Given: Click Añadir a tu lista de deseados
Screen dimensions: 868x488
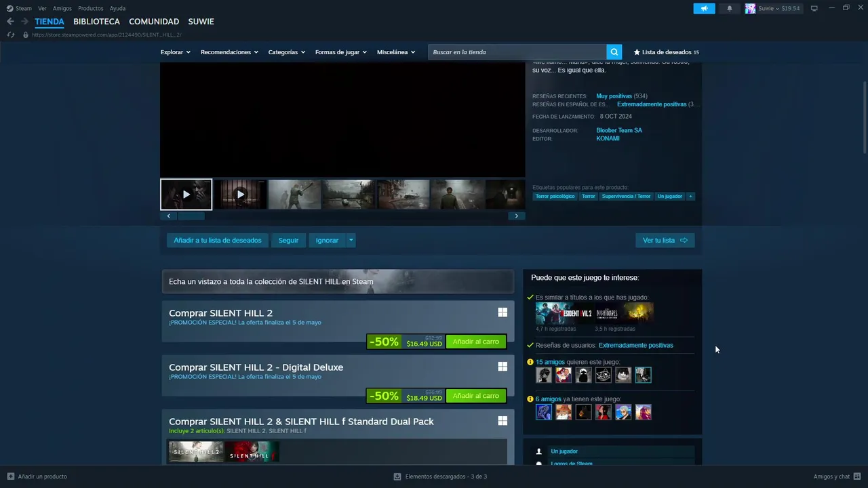Looking at the screenshot, I should [x=218, y=240].
